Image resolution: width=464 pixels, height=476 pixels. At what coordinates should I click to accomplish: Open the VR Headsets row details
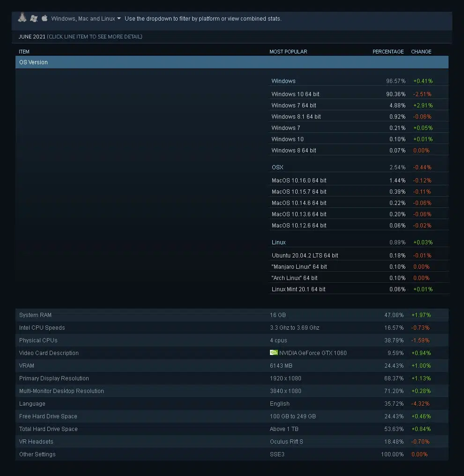pos(232,442)
